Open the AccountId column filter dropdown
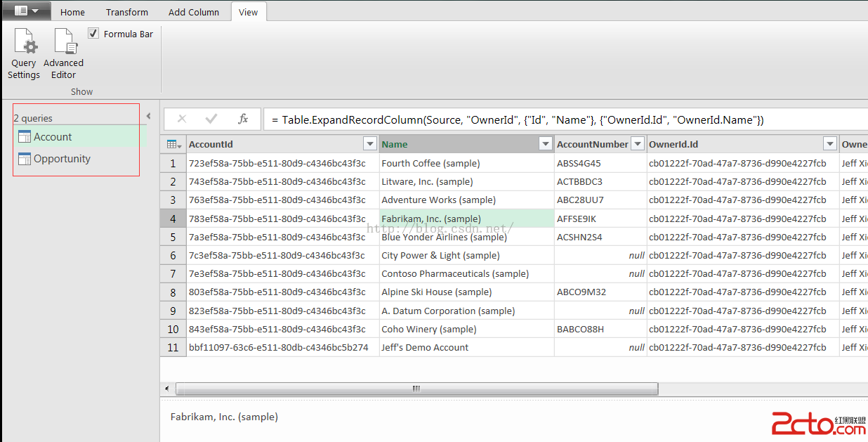The width and height of the screenshot is (868, 442). click(370, 144)
